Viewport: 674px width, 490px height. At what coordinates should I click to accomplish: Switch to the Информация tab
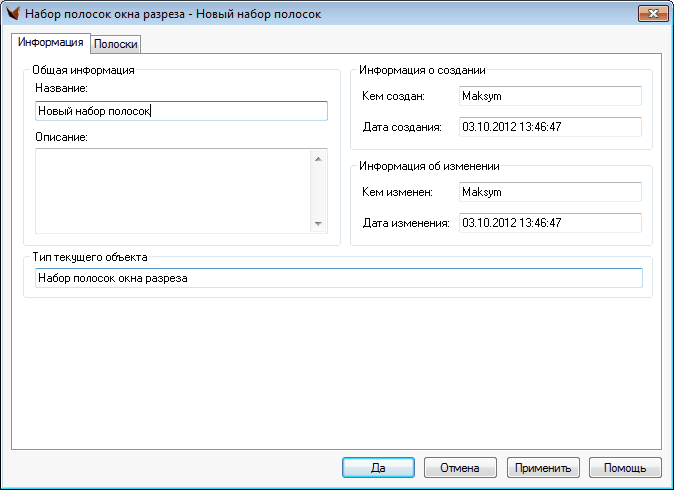(50, 43)
